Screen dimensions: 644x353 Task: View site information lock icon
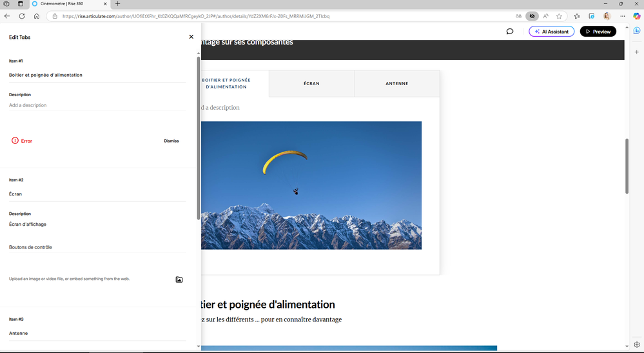tap(55, 16)
